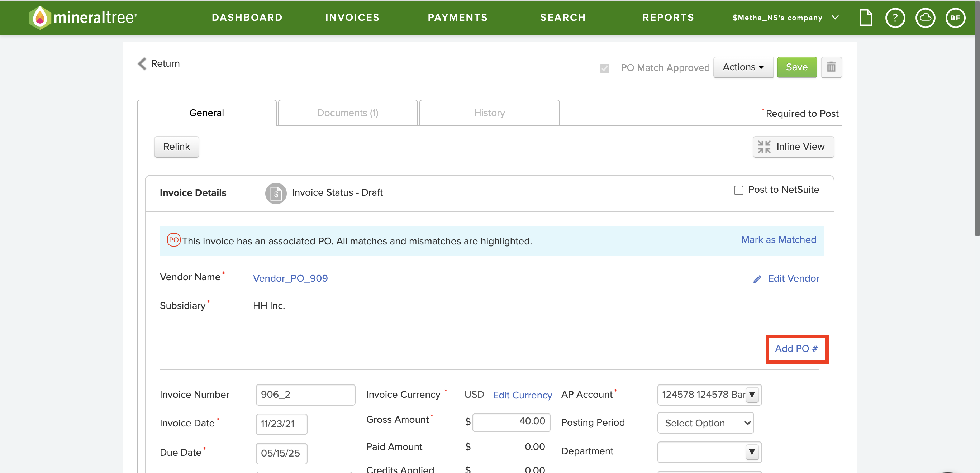Click the Edit Vendor pencil icon
980x473 pixels.
[757, 279]
